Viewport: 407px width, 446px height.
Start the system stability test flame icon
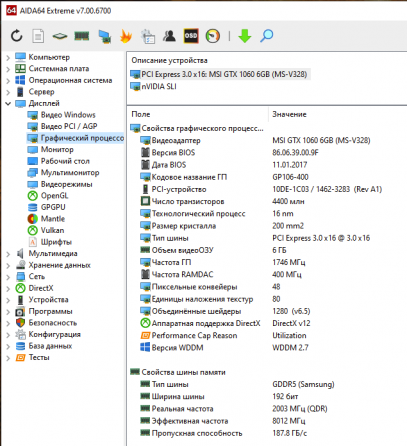[x=126, y=36]
